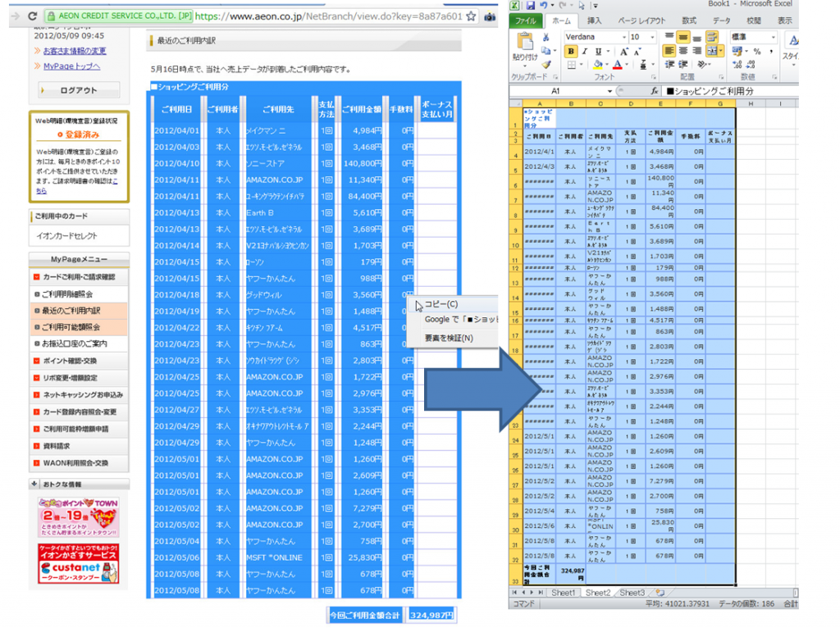
Task: Apply percent style to cells
Action: 757,52
